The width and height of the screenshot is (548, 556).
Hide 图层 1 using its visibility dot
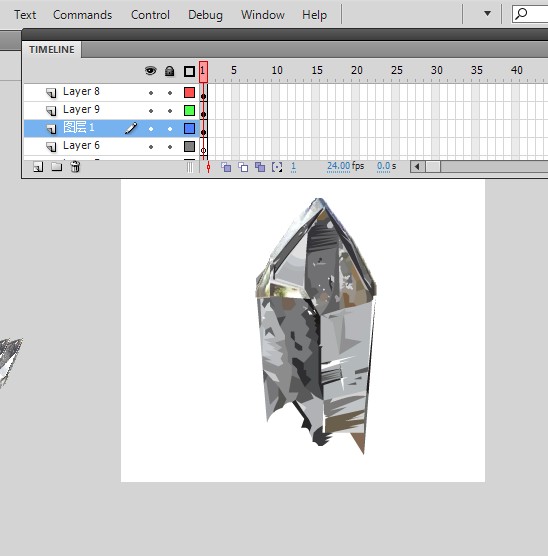(151, 129)
